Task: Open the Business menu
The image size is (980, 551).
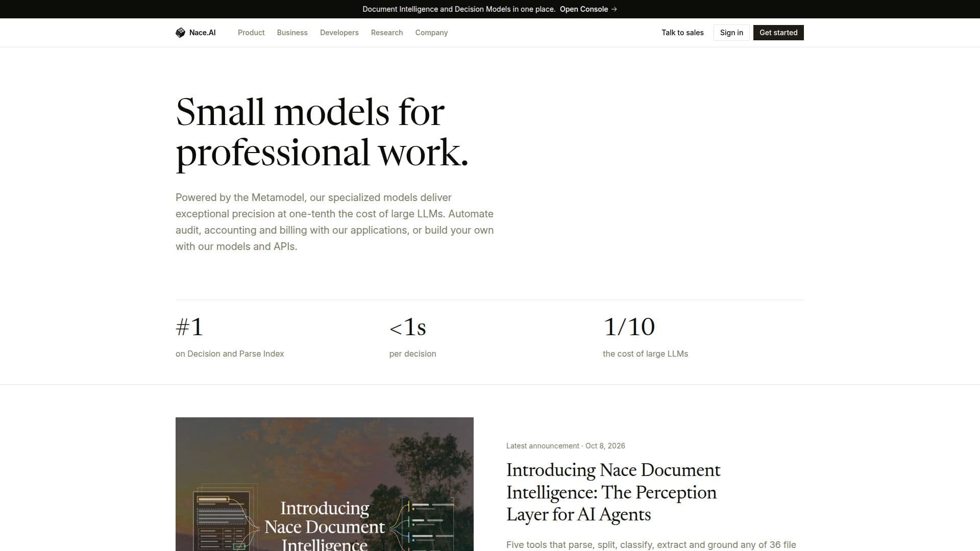Action: tap(292, 33)
